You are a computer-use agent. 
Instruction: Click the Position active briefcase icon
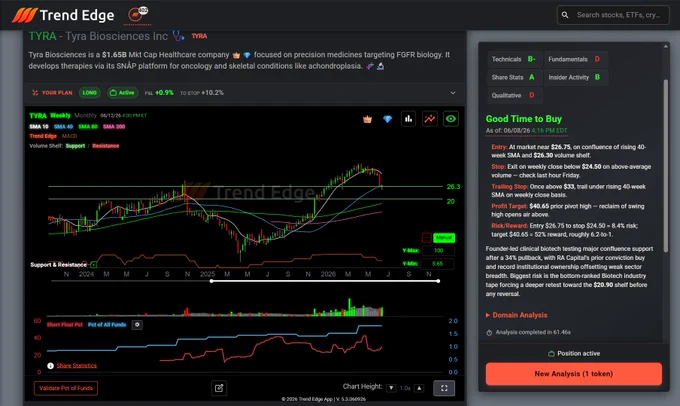551,354
